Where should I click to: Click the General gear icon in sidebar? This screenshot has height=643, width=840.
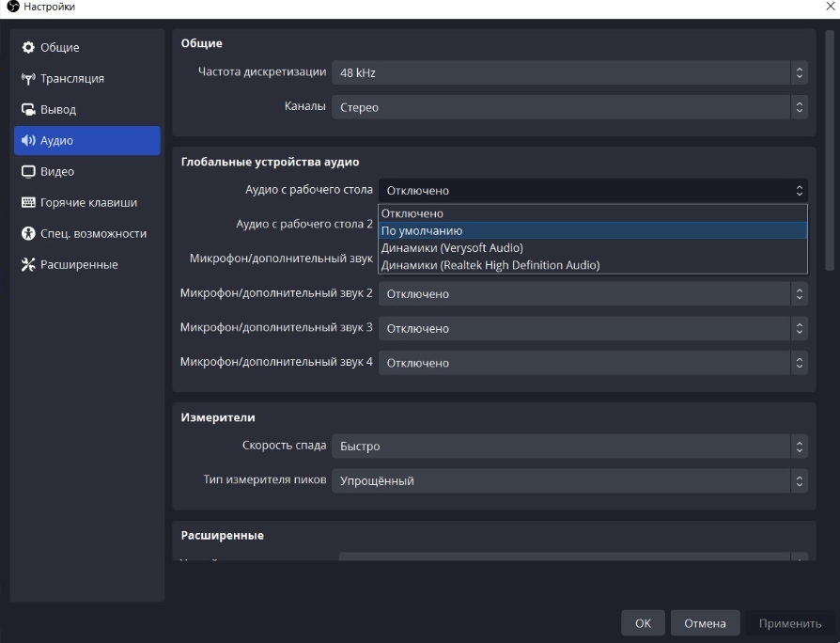tap(28, 48)
